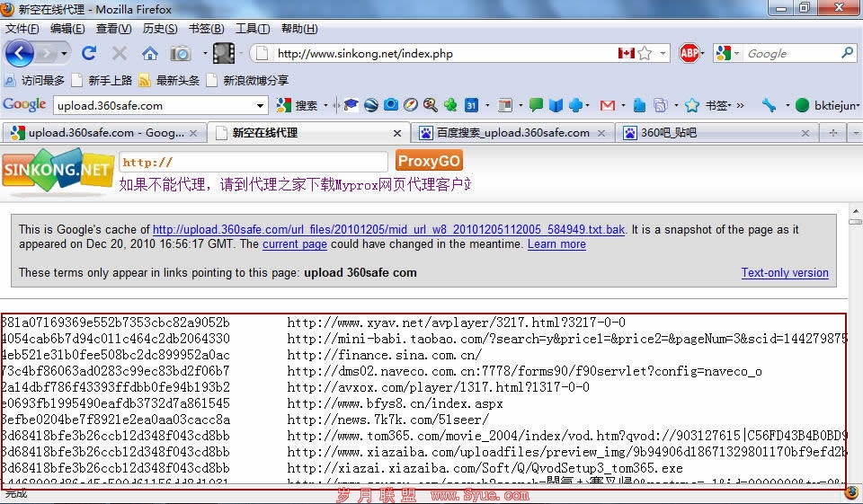
Task: Open the Gmail M icon
Action: [x=607, y=104]
